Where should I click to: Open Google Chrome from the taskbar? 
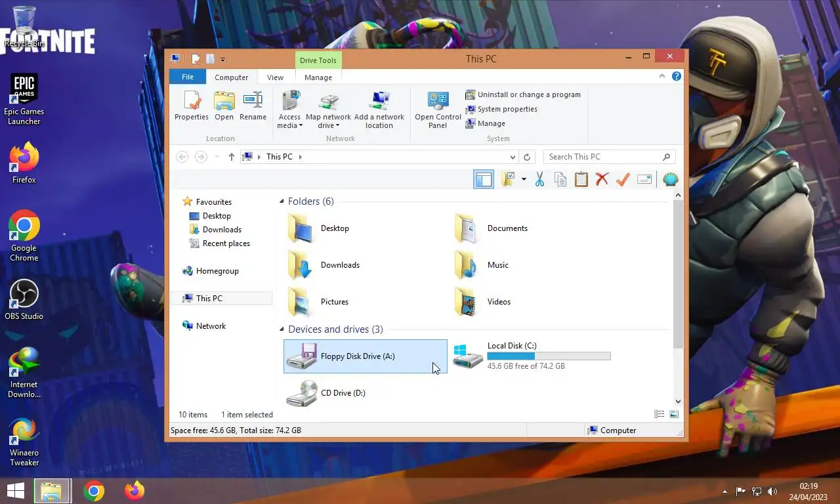94,490
